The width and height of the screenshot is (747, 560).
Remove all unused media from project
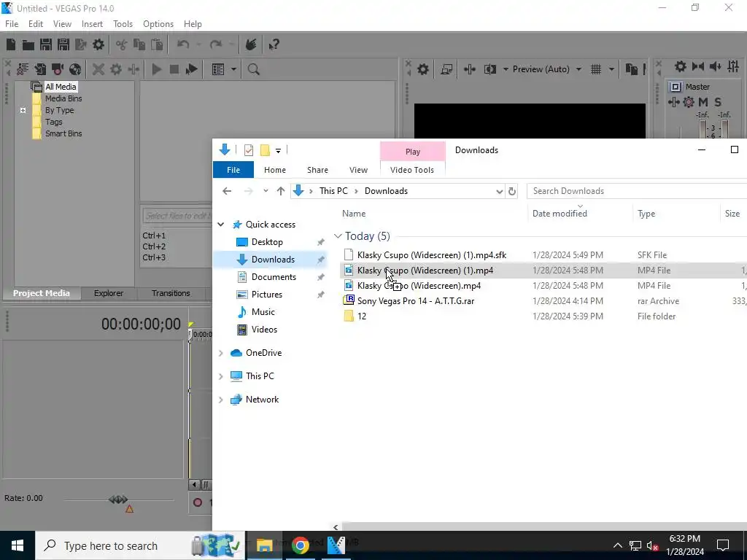pyautogui.click(x=23, y=69)
